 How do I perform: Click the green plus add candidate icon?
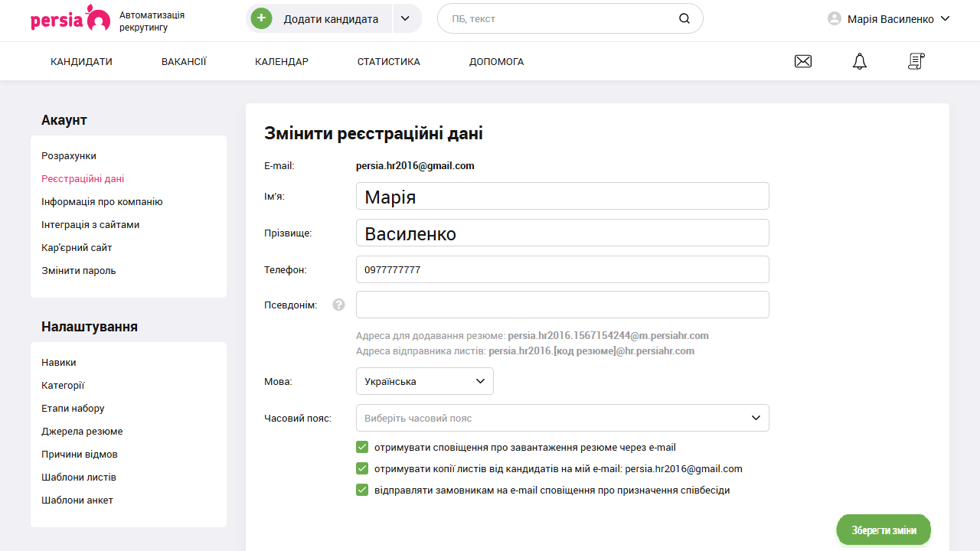[x=261, y=17]
